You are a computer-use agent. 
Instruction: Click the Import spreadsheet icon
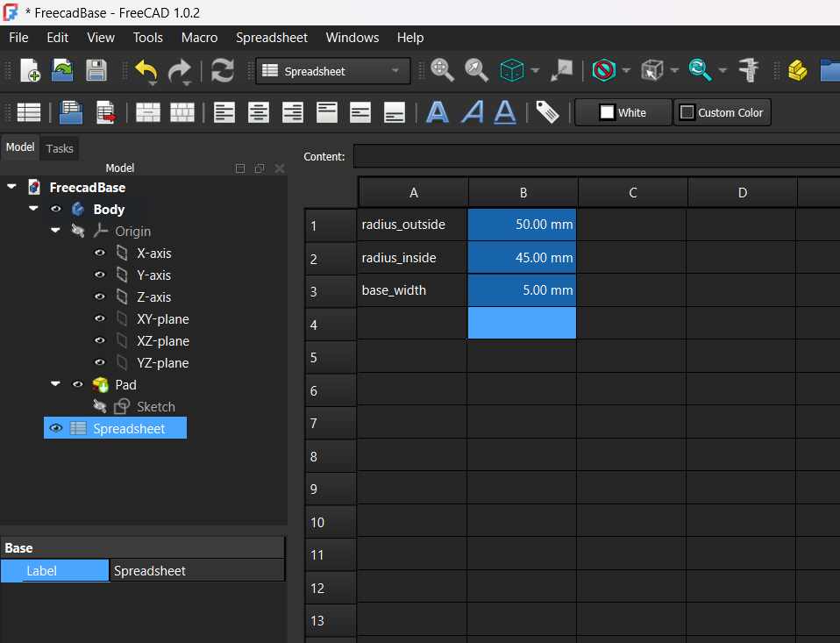click(70, 112)
